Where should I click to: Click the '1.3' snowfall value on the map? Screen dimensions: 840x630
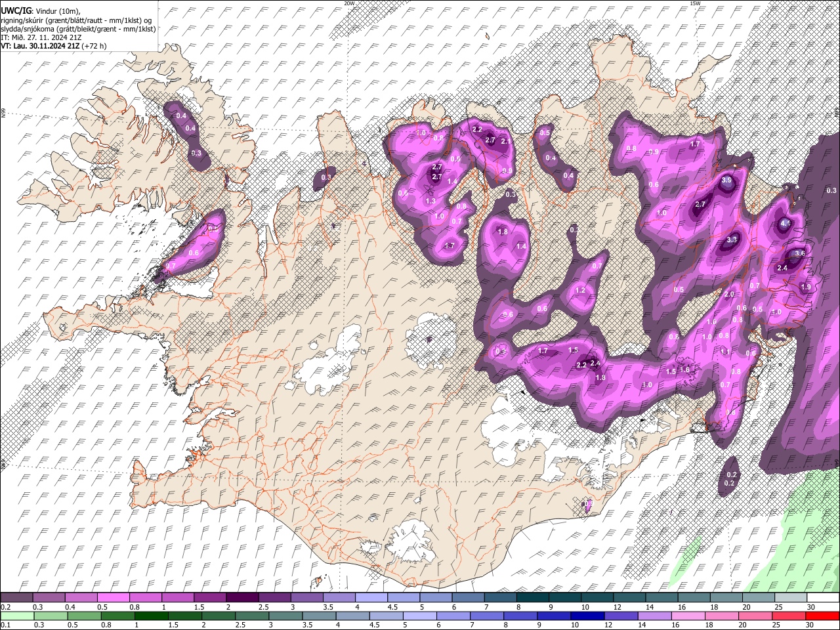[x=431, y=201]
